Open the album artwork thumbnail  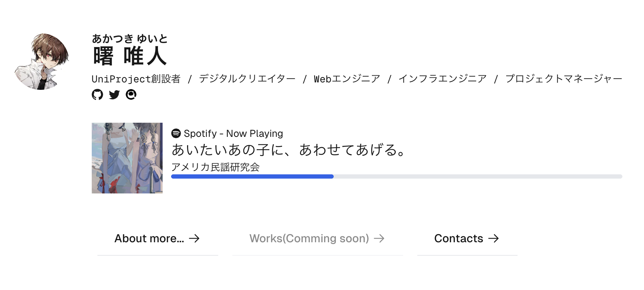coord(127,158)
